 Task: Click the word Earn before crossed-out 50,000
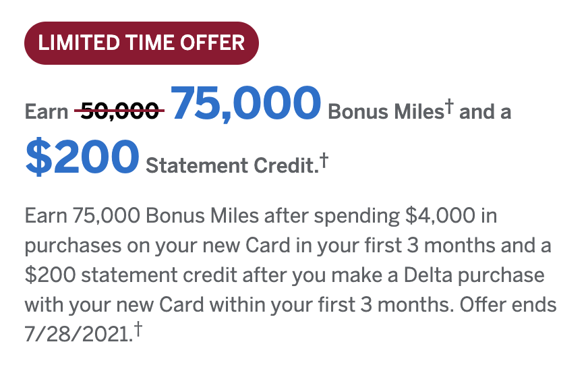click(47, 112)
